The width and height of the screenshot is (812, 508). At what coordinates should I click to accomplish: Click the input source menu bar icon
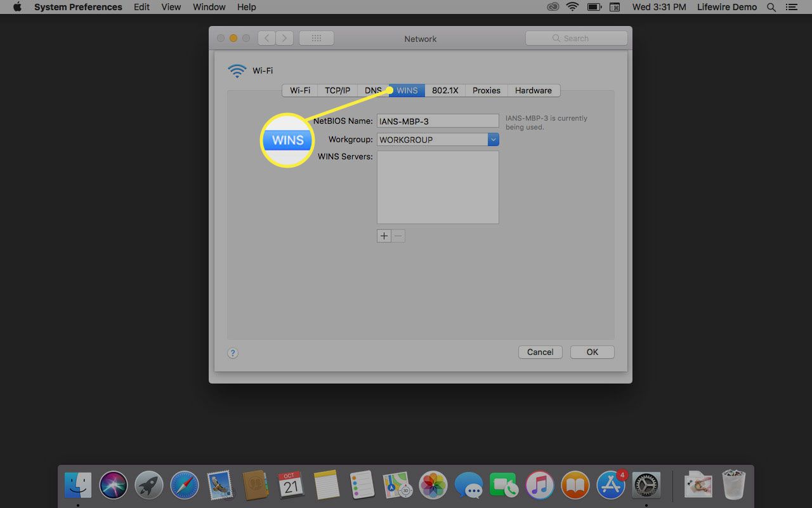coord(615,7)
